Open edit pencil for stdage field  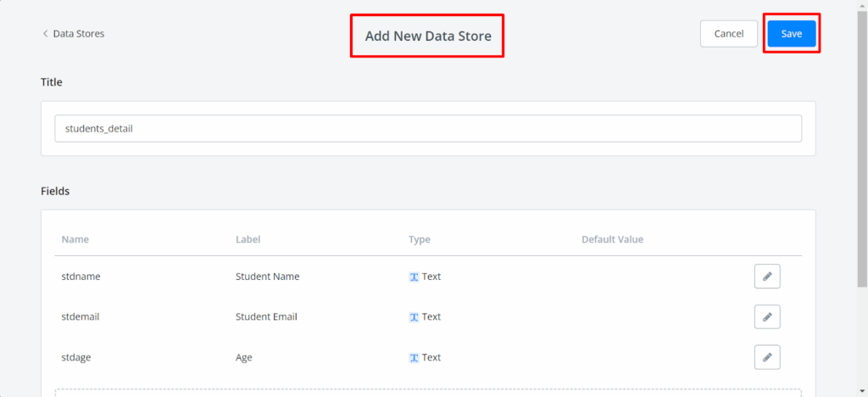(x=766, y=357)
